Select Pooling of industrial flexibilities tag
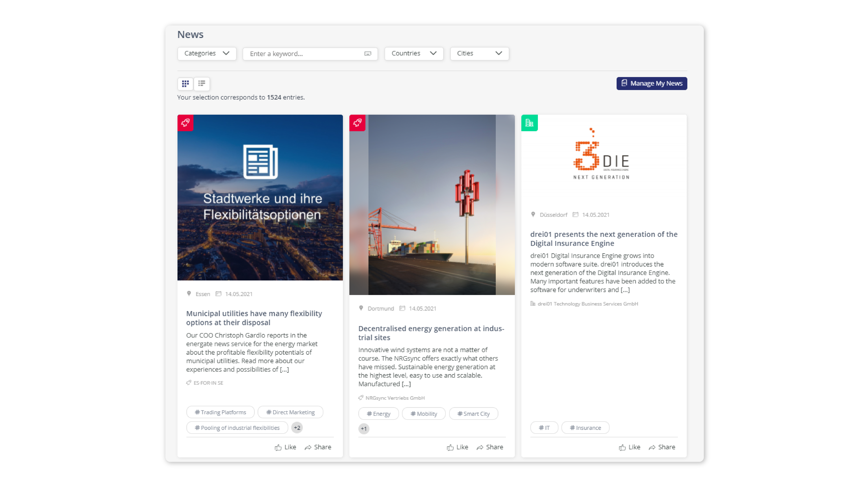This screenshot has width=868, height=488. click(x=237, y=428)
